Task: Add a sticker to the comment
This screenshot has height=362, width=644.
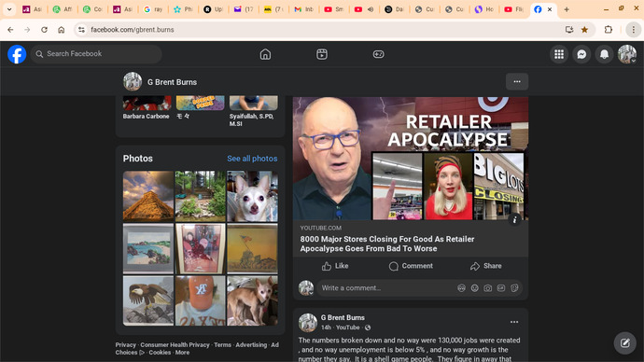Action: [514, 288]
